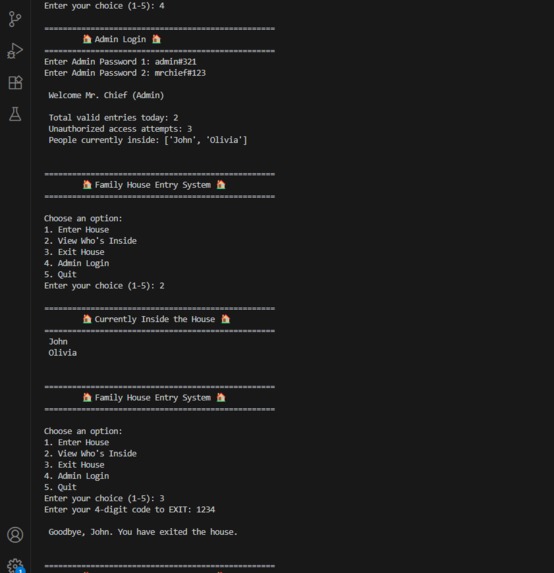554x573 pixels.
Task: Click the name Olivia under Currently Inside
Action: [x=62, y=353]
